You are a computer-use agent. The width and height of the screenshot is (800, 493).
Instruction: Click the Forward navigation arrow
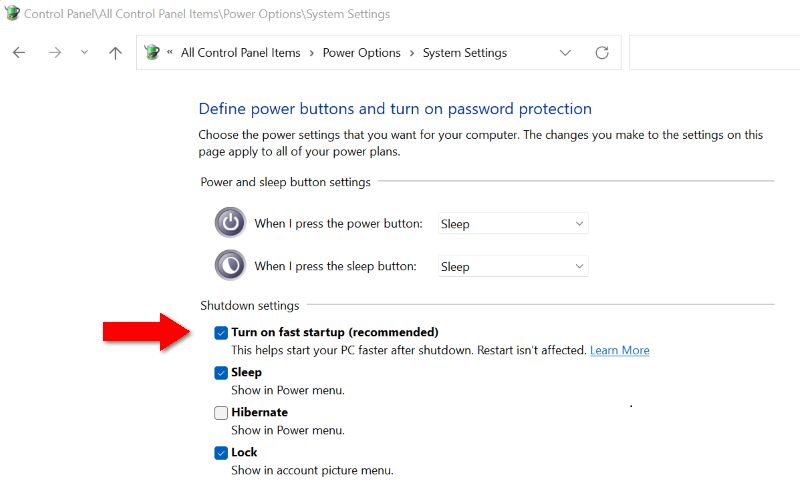[55, 53]
